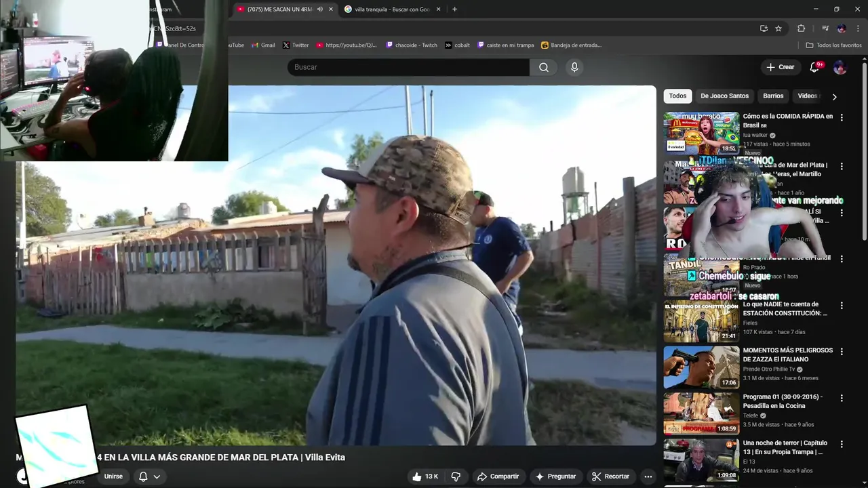This screenshot has height=488, width=868.
Task: Click the Crear button
Action: point(780,67)
